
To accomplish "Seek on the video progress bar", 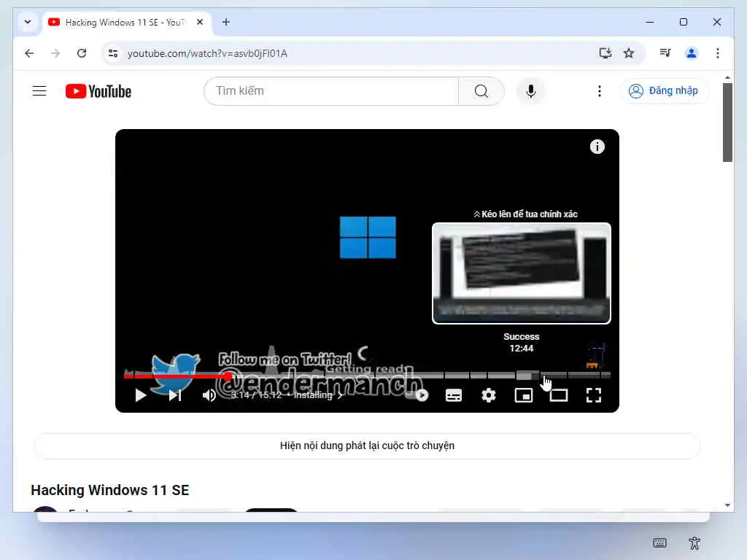I will [x=367, y=376].
